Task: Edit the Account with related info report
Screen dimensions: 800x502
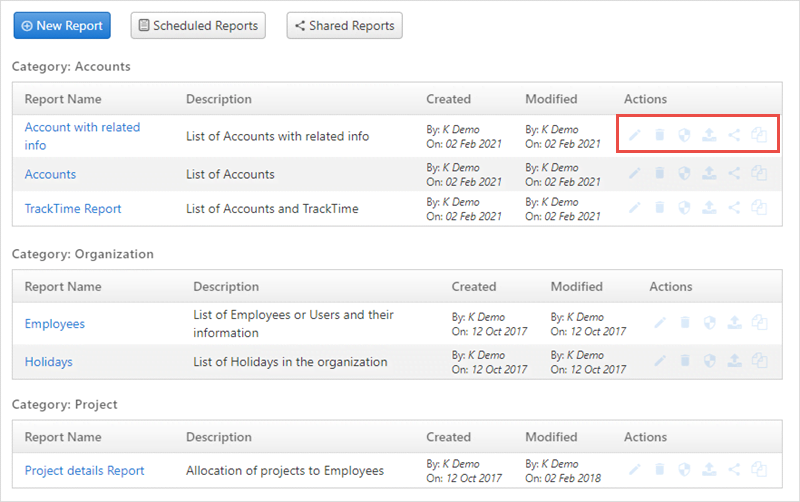Action: [634, 135]
